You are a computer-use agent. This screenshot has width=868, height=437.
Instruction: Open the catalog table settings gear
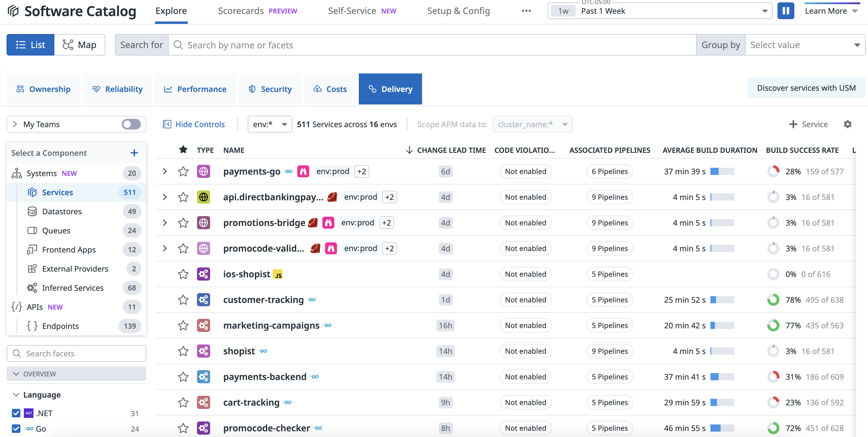[848, 124]
